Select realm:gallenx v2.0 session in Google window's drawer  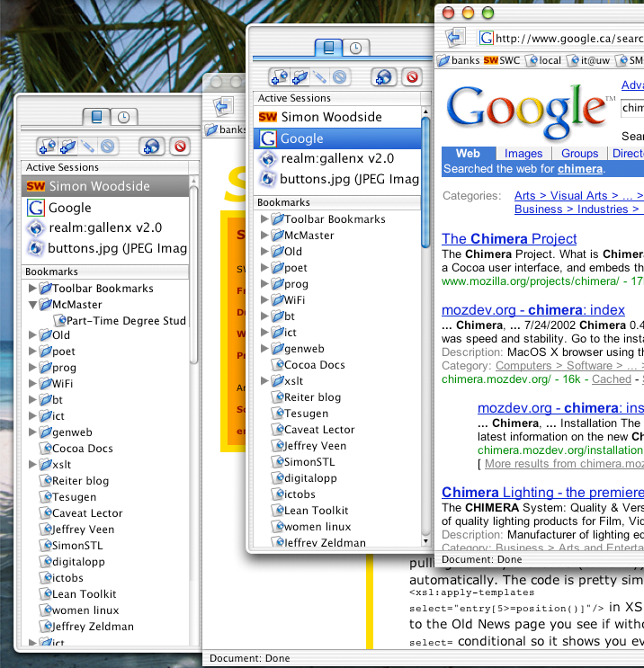[337, 158]
